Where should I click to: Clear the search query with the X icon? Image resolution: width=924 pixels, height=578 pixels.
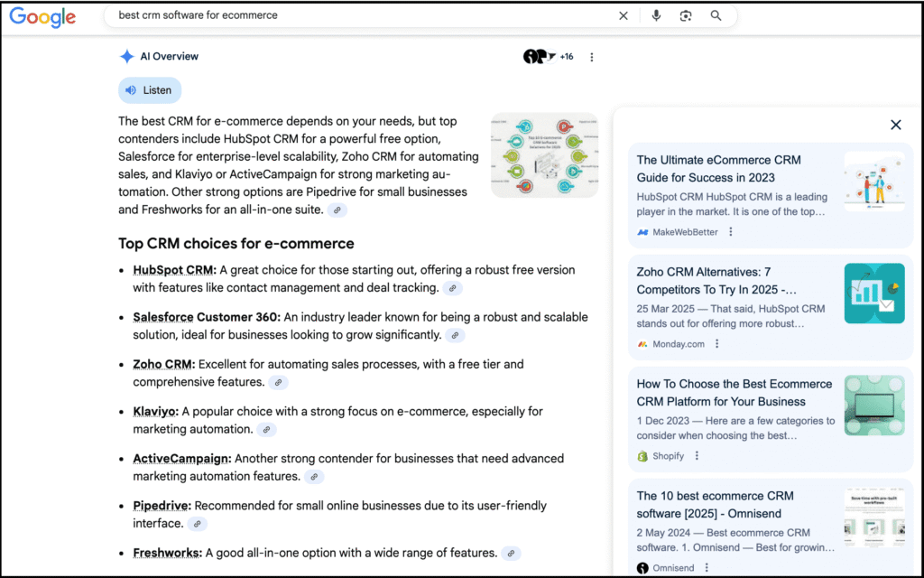click(x=624, y=15)
